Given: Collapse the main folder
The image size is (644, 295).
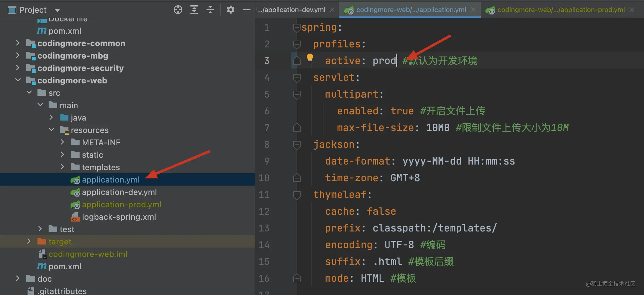Looking at the screenshot, I should 40,105.
